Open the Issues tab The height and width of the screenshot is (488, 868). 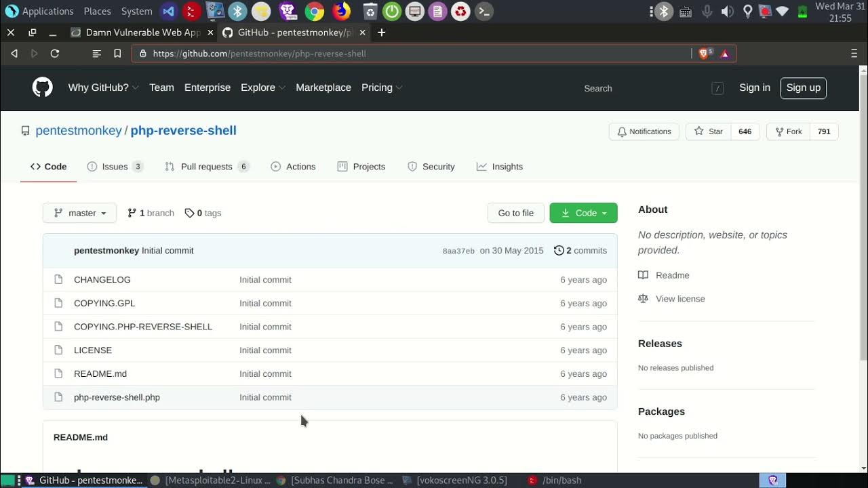(115, 167)
